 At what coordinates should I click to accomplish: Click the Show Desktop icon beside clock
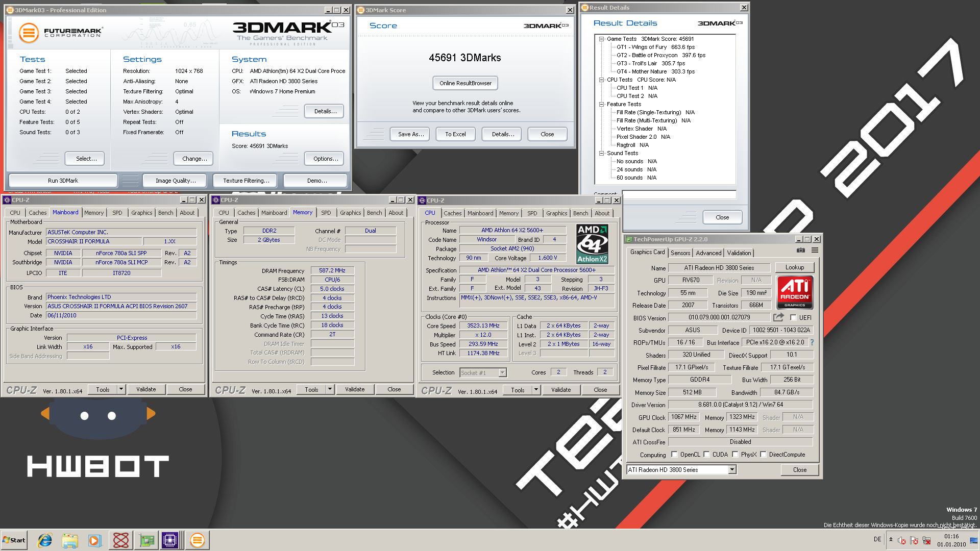(x=974, y=540)
